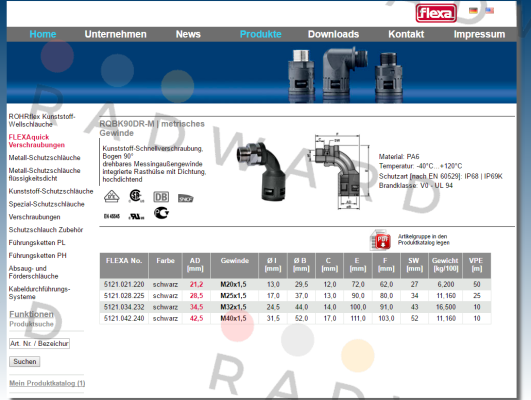The width and height of the screenshot is (531, 400).
Task: Click the FLEXA No. column header
Action: [124, 265]
